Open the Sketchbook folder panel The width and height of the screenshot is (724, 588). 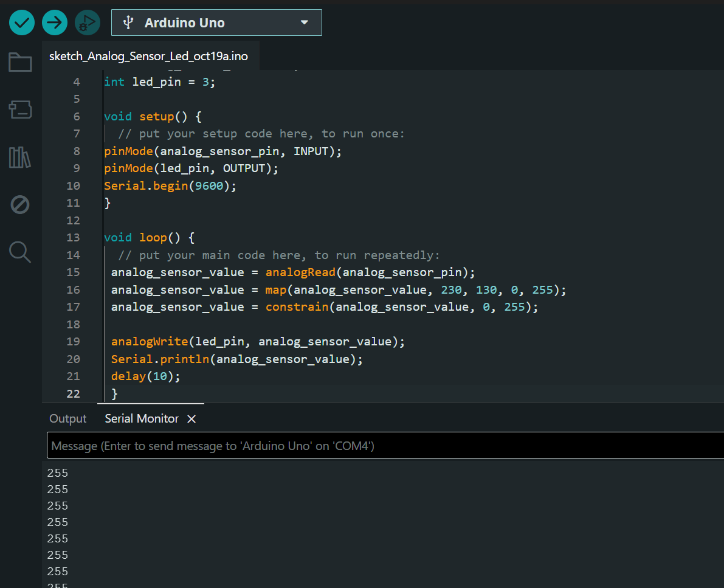(20, 62)
